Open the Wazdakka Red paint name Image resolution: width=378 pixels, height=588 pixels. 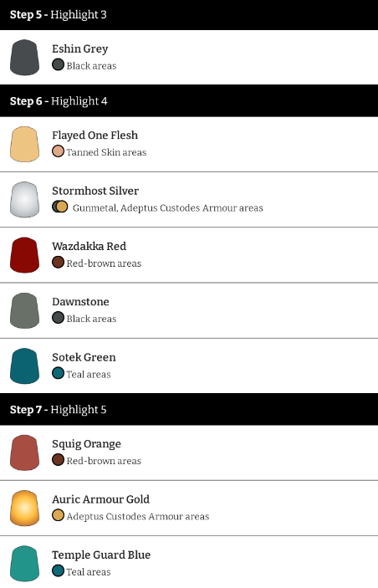[x=89, y=247]
